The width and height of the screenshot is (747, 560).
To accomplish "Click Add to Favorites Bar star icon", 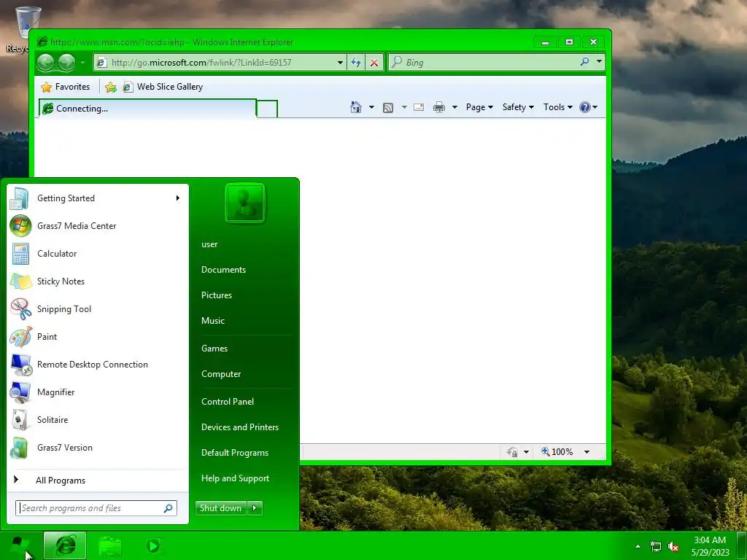I will pyautogui.click(x=111, y=87).
